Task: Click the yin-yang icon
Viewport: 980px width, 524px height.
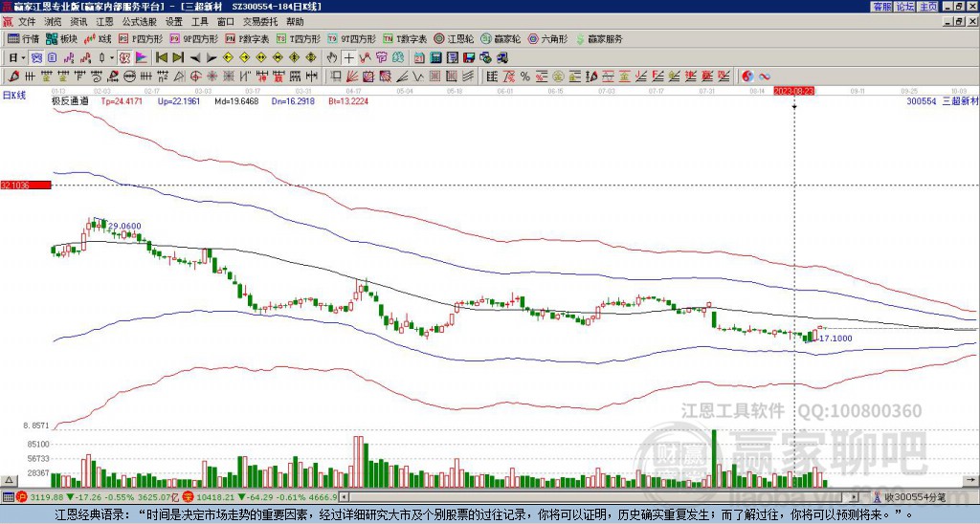Action: pos(747,76)
